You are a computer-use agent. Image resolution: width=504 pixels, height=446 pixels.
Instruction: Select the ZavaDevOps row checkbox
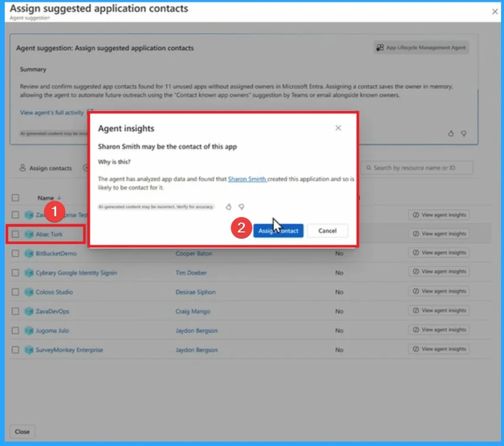(15, 311)
